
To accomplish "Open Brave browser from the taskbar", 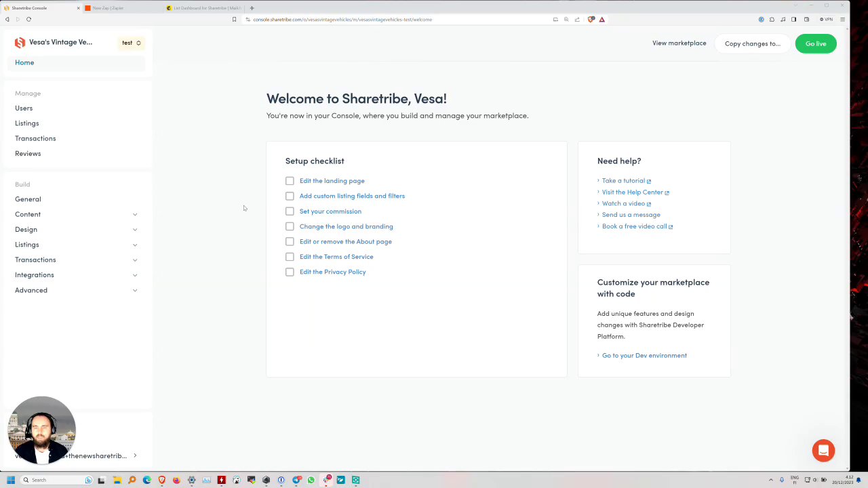I will pyautogui.click(x=161, y=480).
